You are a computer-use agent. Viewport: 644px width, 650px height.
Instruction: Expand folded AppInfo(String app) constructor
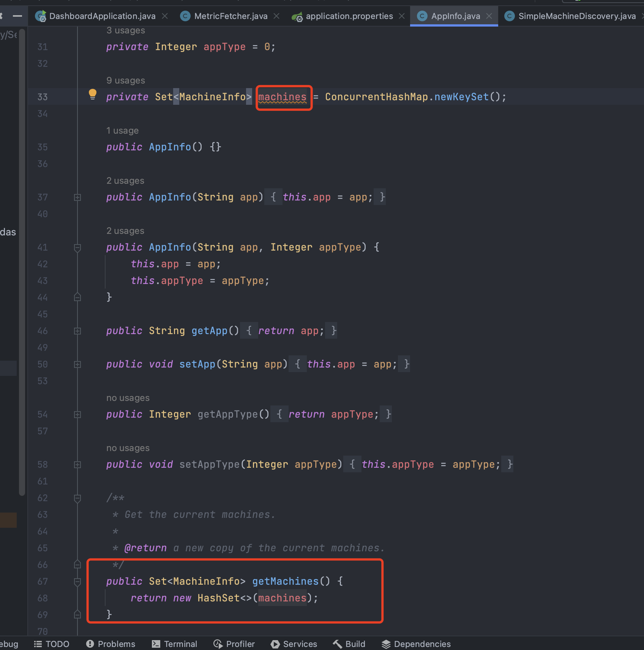[x=77, y=197]
